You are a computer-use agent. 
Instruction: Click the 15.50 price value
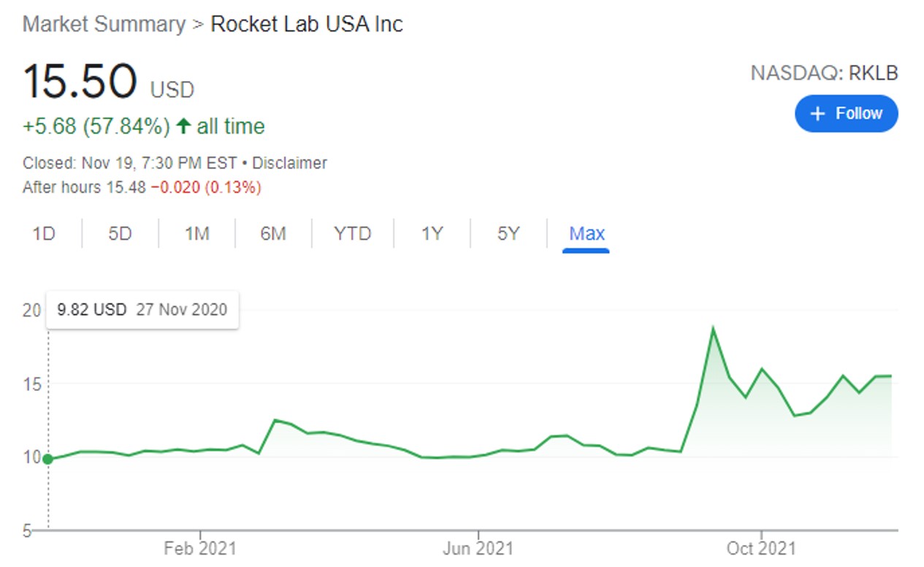(x=80, y=80)
